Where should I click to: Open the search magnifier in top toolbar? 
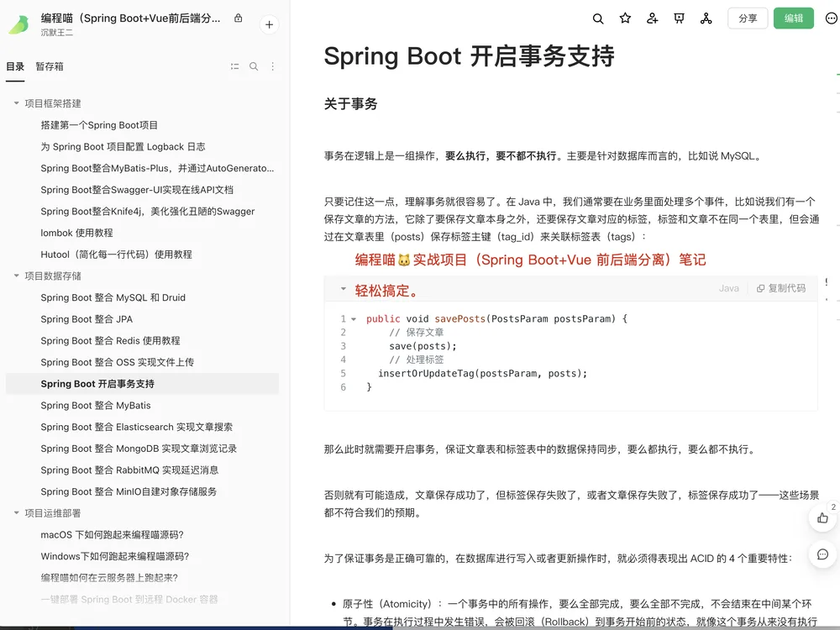tap(598, 18)
